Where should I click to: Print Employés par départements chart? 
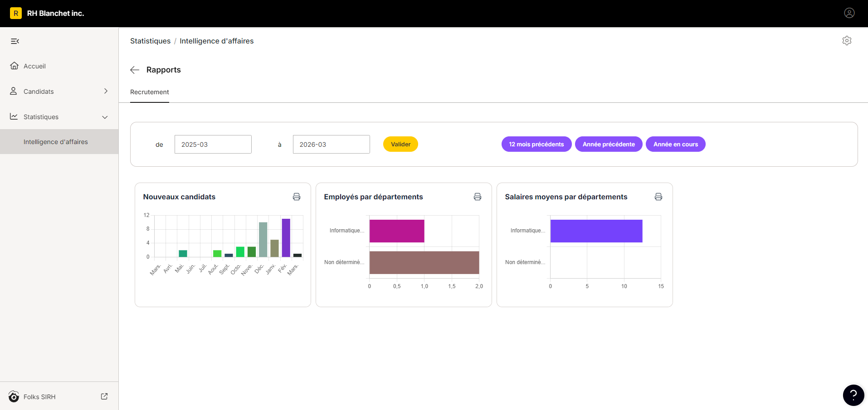coord(478,197)
